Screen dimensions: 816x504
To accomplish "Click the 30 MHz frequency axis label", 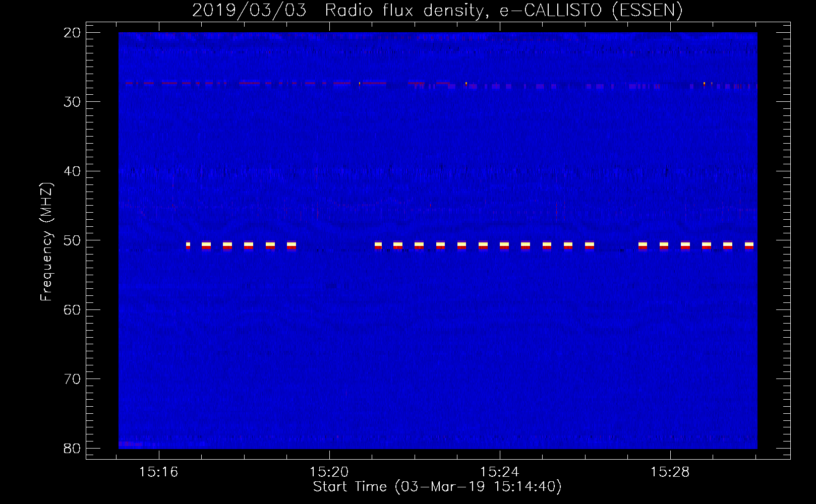I will tap(72, 102).
